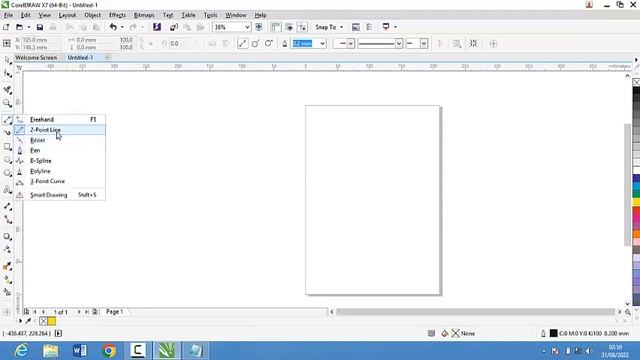Pick the red swatch in color palette
The width and height of the screenshot is (640, 360).
(636, 211)
